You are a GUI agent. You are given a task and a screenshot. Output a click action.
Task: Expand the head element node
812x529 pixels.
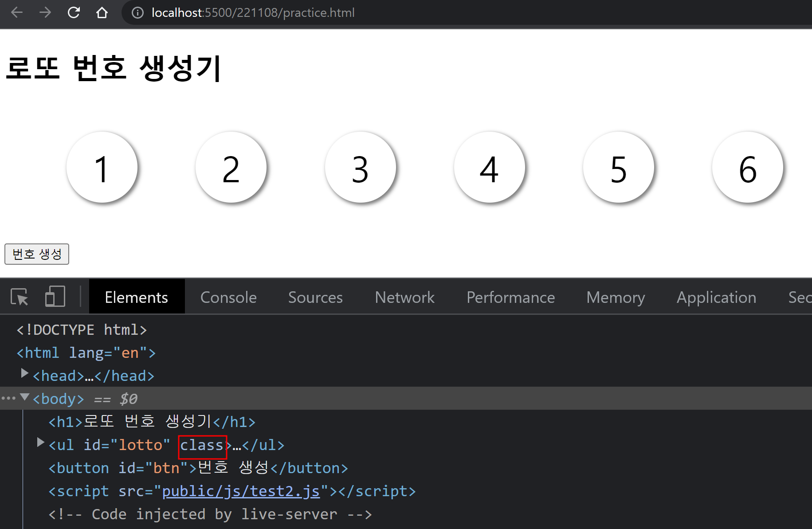(x=25, y=373)
